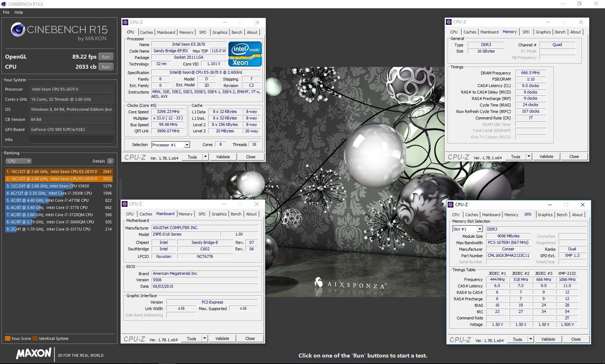Click the CML16GX3M4A2133C11 part number

point(508,256)
